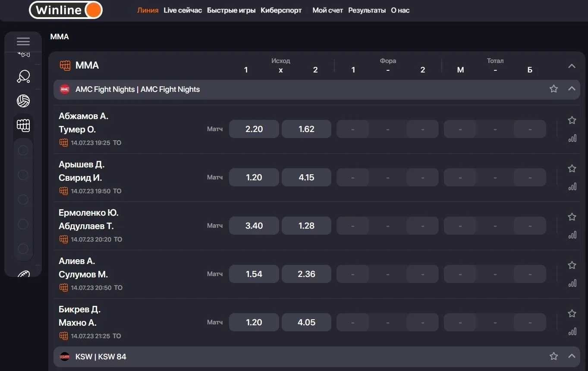
Task: Open the sidebar hamburger menu
Action: click(23, 41)
